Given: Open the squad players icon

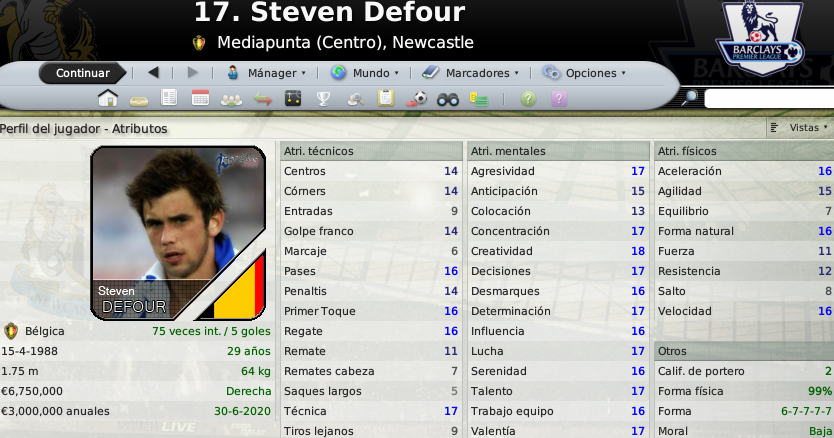Looking at the screenshot, I should 231,100.
